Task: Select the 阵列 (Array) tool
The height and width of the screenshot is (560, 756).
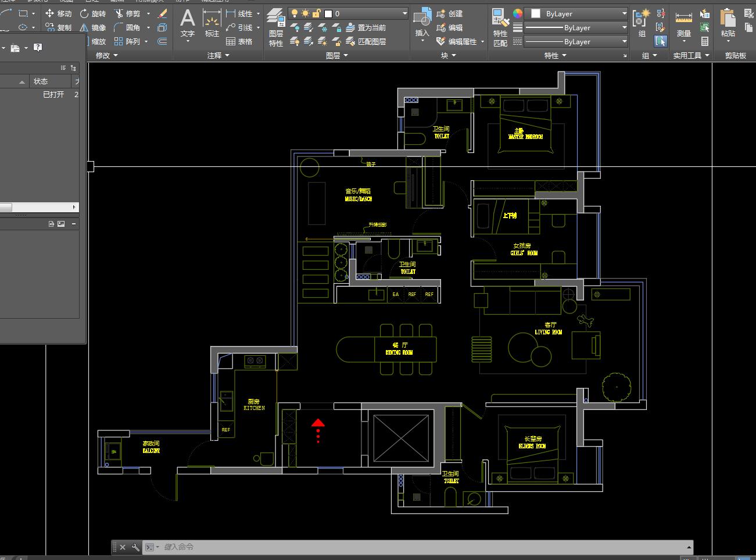Action: 127,41
